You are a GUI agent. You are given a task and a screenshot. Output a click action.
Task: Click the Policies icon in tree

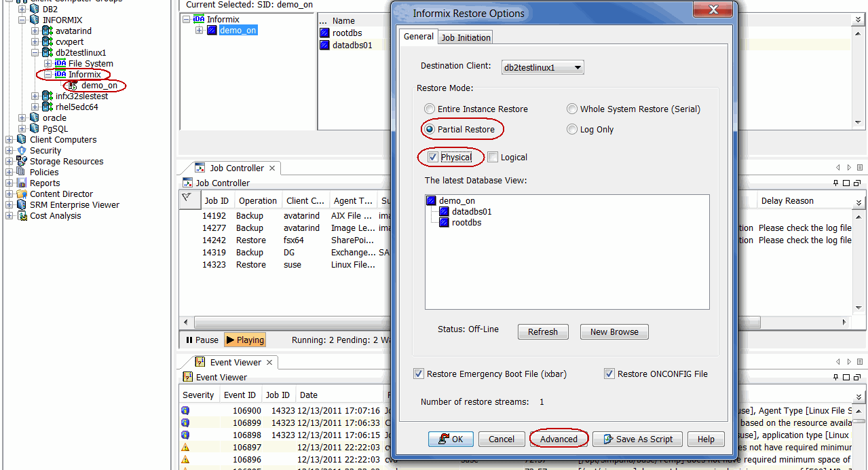click(22, 173)
